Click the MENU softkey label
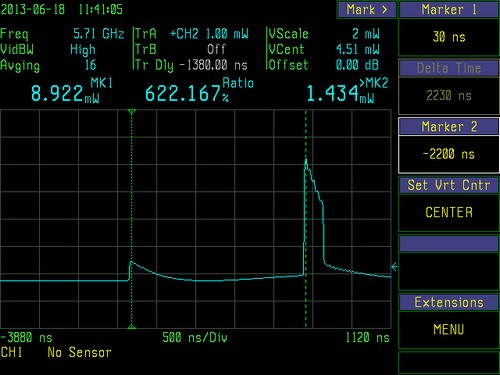This screenshot has width=500, height=375. click(449, 330)
